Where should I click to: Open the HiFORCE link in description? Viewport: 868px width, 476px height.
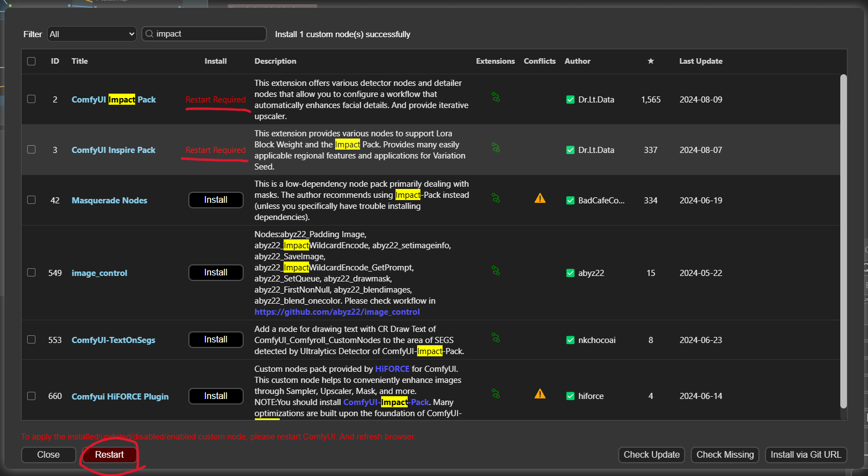tap(392, 369)
